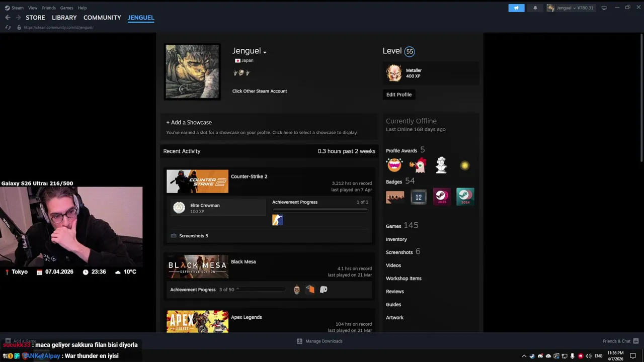
Task: Click the announcements megaphone icon
Action: 516,8
